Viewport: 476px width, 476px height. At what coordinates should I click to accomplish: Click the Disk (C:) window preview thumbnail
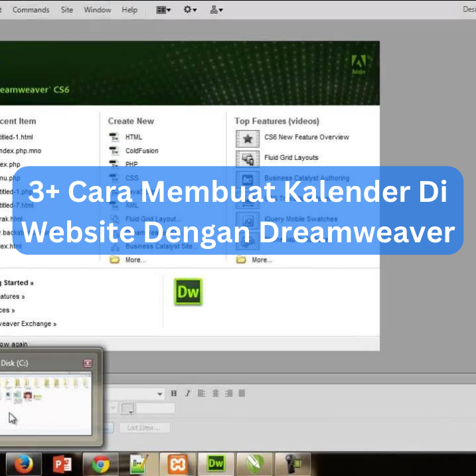[46, 404]
